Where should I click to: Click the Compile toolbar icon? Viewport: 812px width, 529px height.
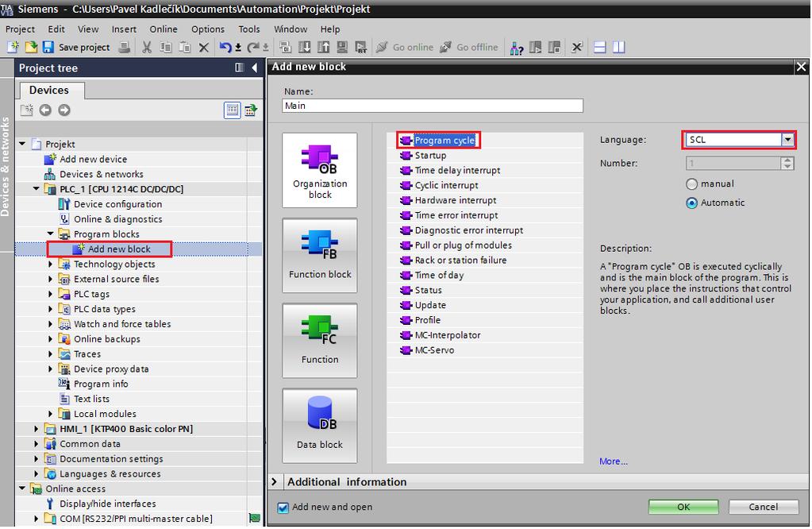click(x=285, y=47)
